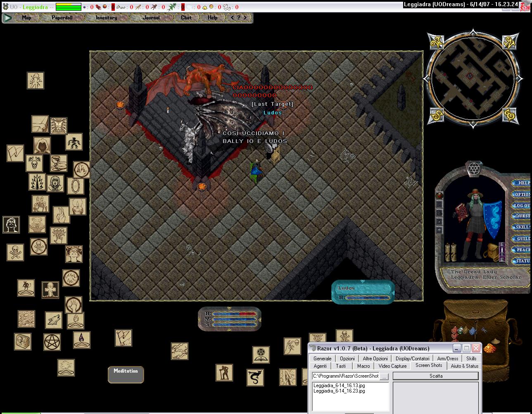Image resolution: width=532 pixels, height=414 pixels.
Task: Cast the oval mirror spell icon
Action: (x=76, y=186)
